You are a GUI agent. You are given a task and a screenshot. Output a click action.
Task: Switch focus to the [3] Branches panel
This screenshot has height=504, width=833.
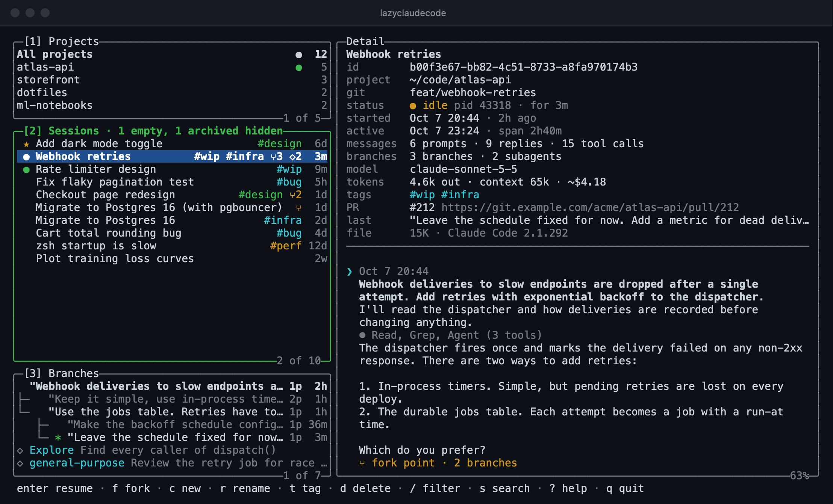(62, 374)
